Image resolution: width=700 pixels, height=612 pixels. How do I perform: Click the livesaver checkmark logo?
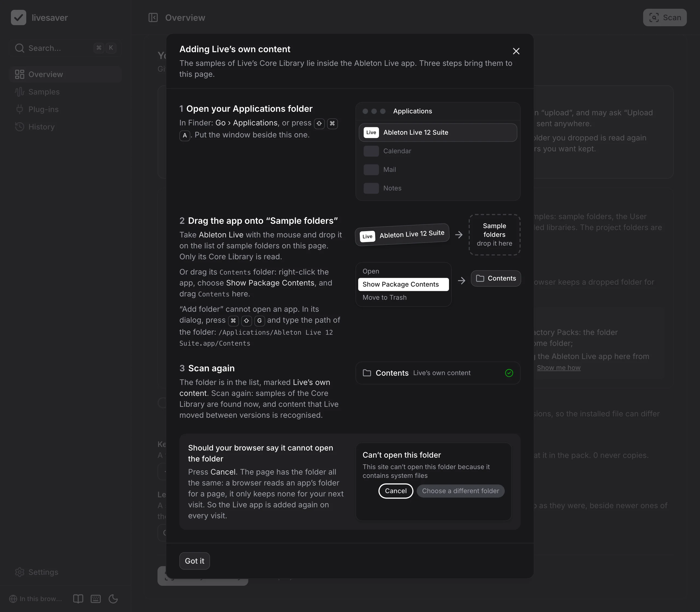click(x=19, y=17)
